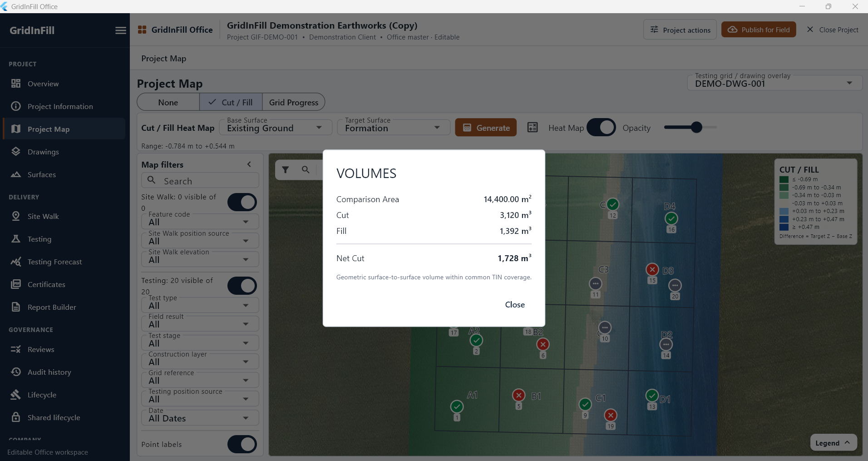Go to Overview in the sidebar
This screenshot has height=461, width=868.
(64, 84)
